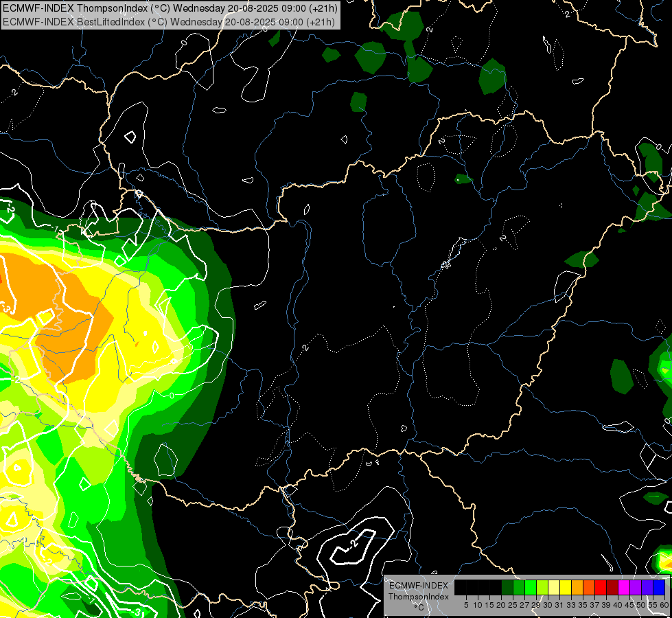672x618 pixels.
Task: Click the legend scale value '33'
Action: coord(571,605)
